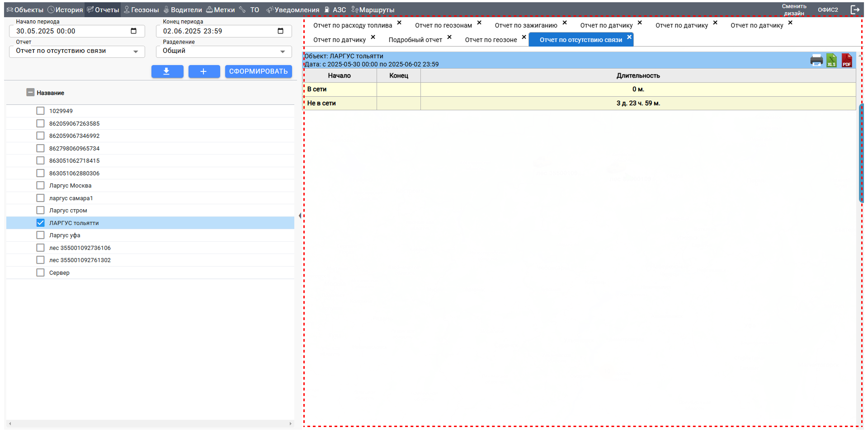Click the horizontal scrollbar under object list
Screen dimensions: 868x432
click(150, 423)
